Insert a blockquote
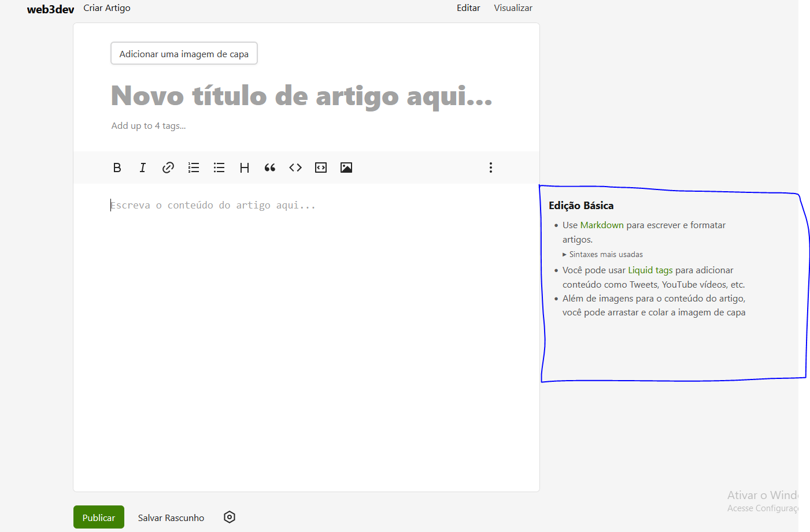Screen dimensions: 810x532 coord(270,168)
